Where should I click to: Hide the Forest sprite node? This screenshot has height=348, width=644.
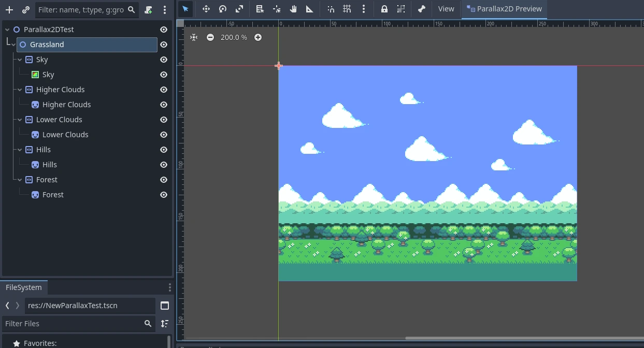click(x=163, y=194)
